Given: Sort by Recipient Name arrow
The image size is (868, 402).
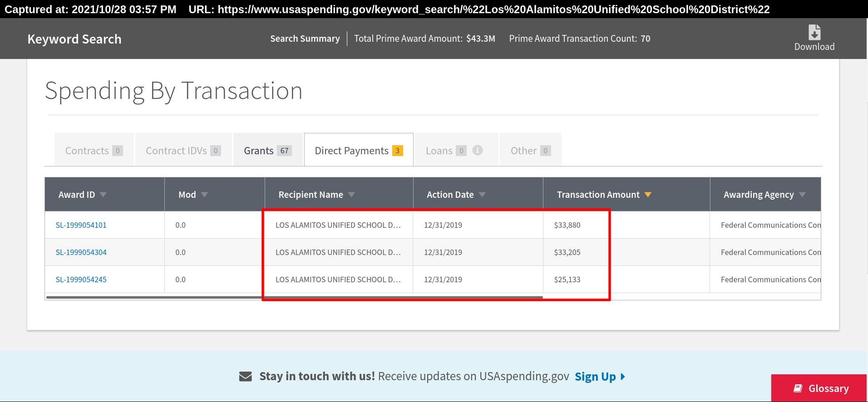Looking at the screenshot, I should click(351, 195).
